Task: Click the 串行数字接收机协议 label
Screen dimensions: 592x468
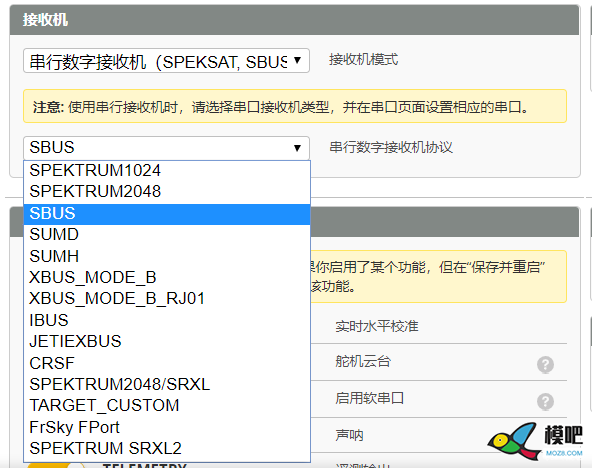Action: tap(391, 147)
